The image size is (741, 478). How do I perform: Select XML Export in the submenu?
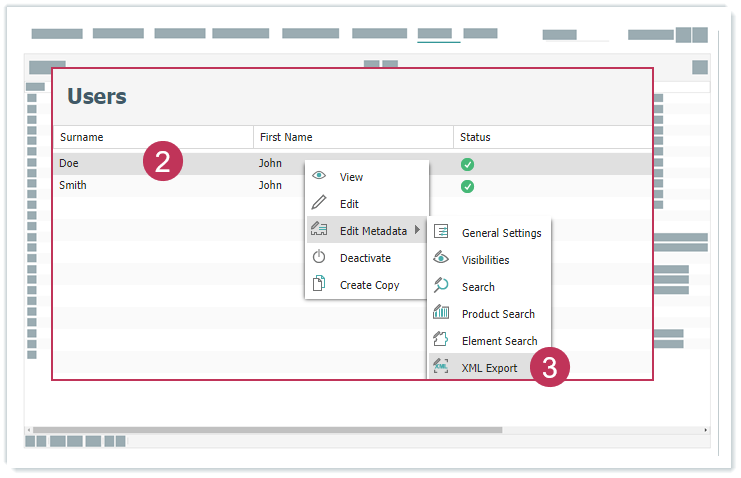click(x=489, y=368)
